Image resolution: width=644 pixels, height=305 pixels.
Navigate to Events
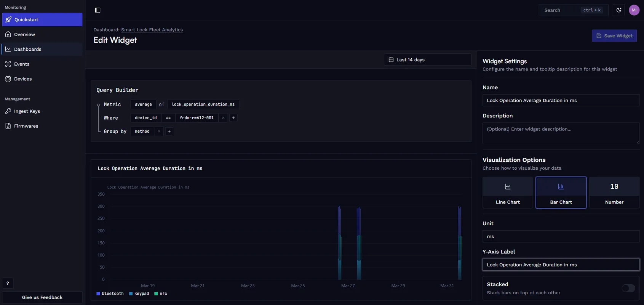[42, 64]
